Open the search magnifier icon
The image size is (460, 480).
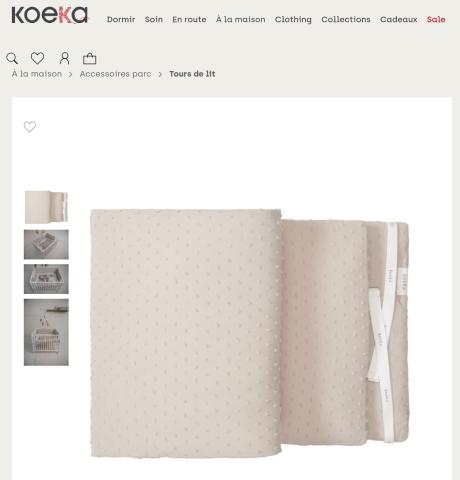(12, 58)
